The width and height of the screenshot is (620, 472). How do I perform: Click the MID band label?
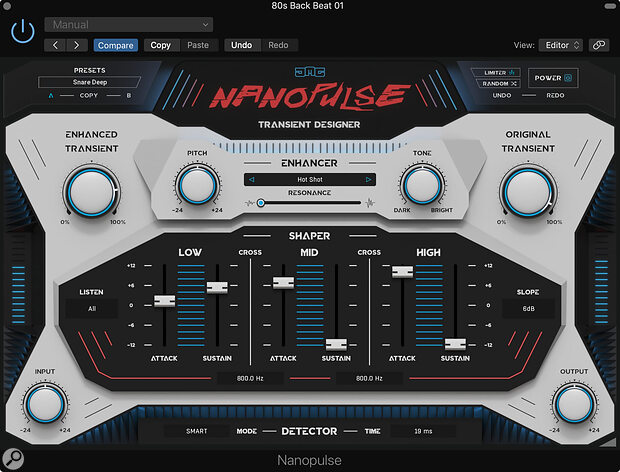309,253
